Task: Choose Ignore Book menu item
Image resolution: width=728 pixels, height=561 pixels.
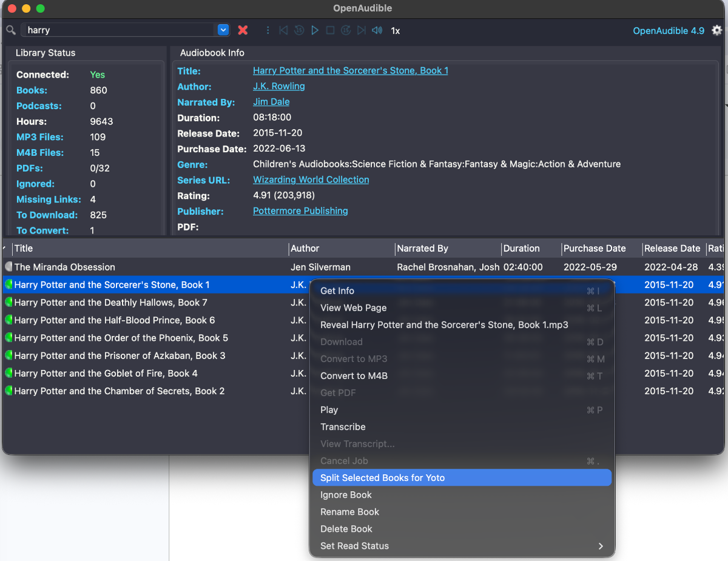Action: tap(462, 495)
